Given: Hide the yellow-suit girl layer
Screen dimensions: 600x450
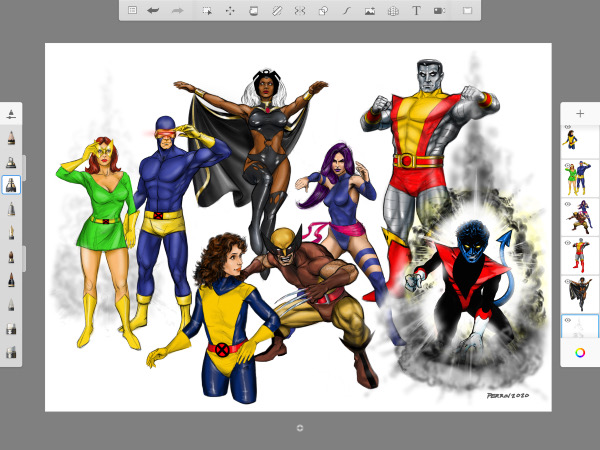Looking at the screenshot, I should (x=567, y=127).
